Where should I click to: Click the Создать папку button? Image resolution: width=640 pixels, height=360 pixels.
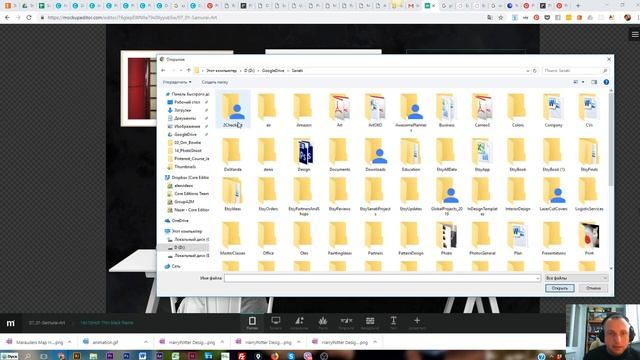pos(215,82)
